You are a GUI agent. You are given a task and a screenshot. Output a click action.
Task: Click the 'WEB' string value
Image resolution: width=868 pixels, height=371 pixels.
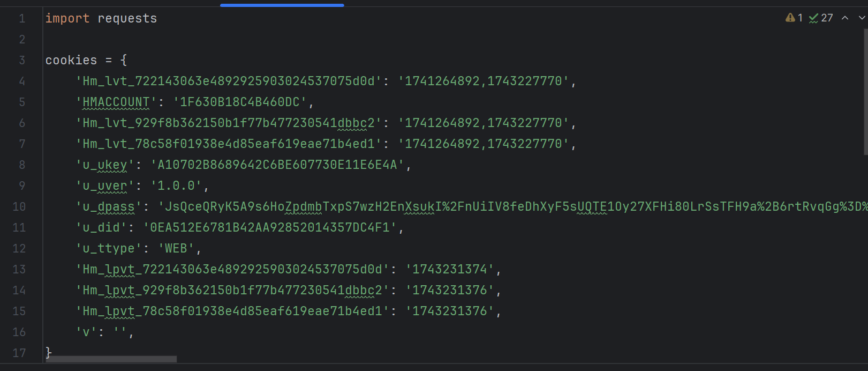[176, 248]
